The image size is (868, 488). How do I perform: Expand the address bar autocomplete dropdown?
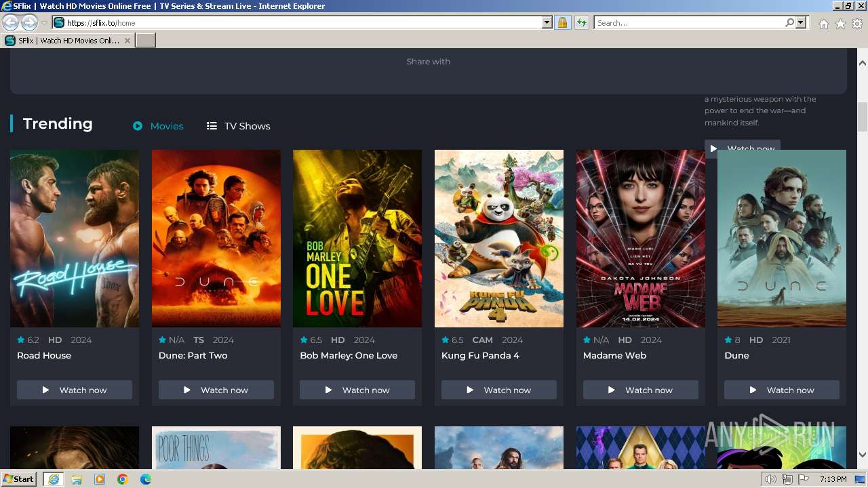[x=547, y=22]
